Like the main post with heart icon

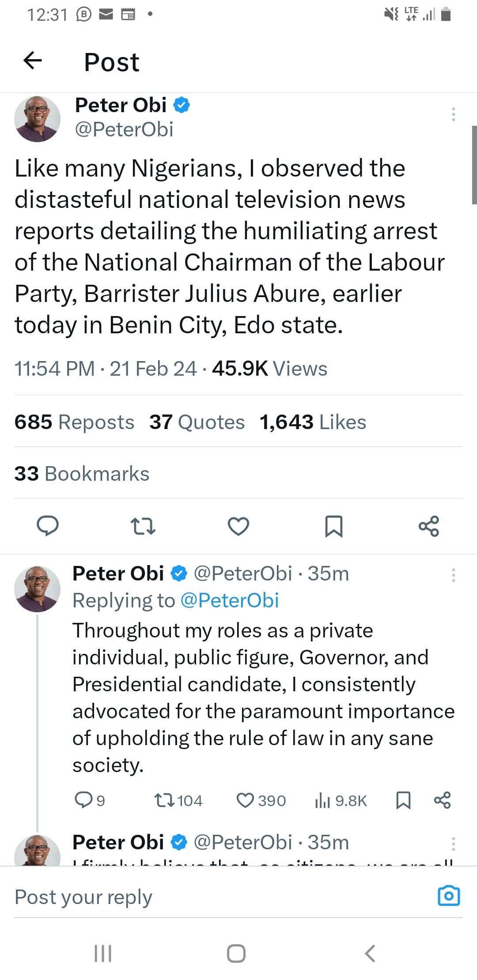coord(238,526)
